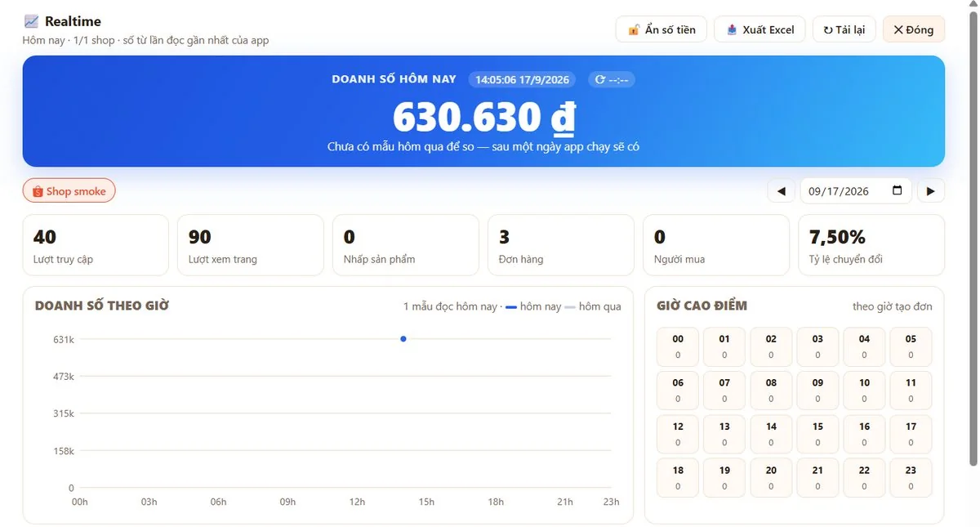This screenshot has width=980, height=527.
Task: Select hour cell 11 in the peak-hours grid
Action: pyautogui.click(x=911, y=391)
